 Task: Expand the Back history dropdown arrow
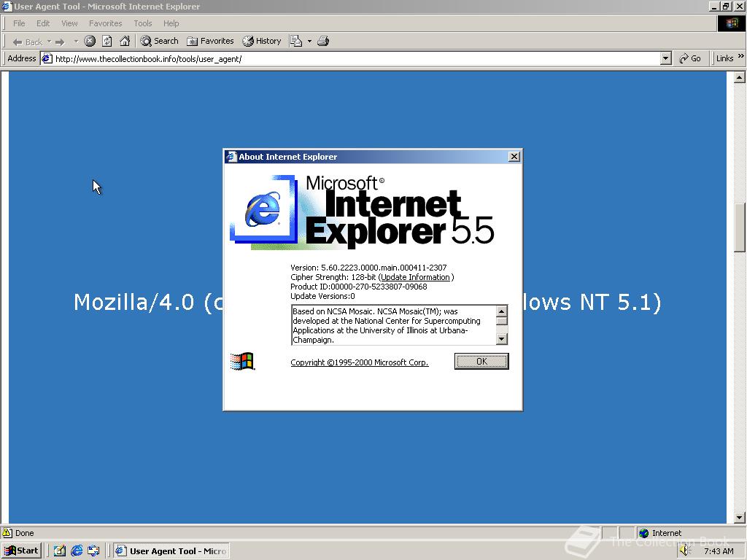49,42
